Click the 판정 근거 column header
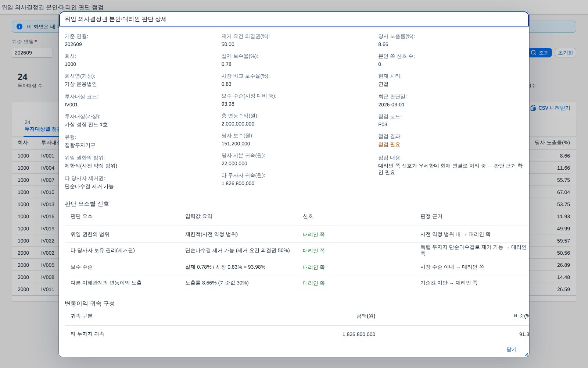The height and width of the screenshot is (368, 588). point(431,216)
